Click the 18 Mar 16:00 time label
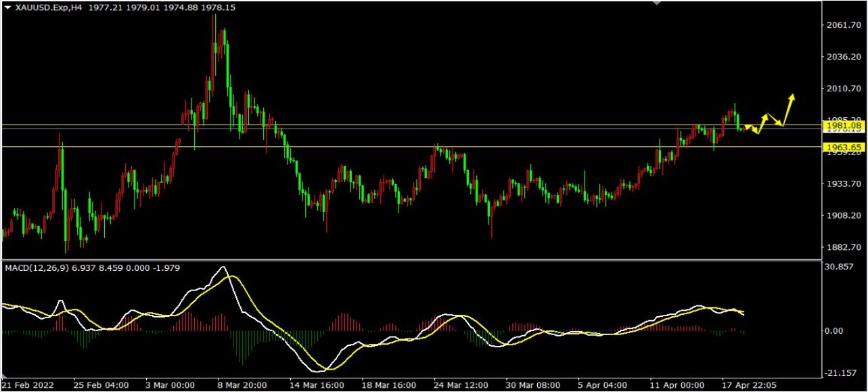 (x=389, y=385)
